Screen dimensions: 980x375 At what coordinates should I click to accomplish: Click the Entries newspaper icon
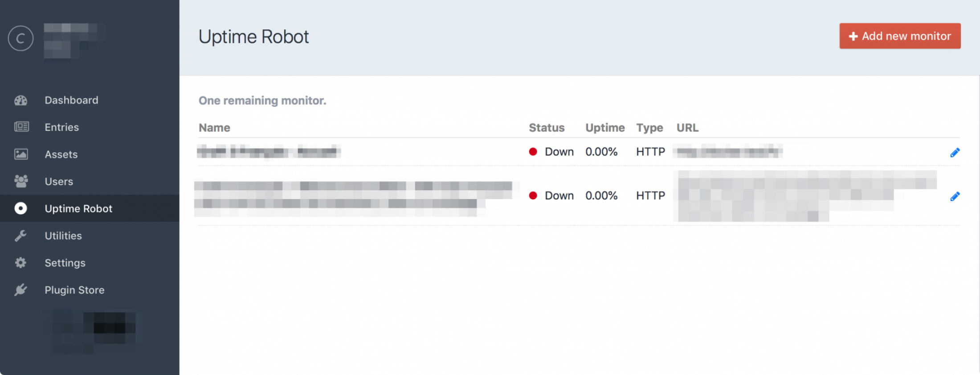tap(20, 127)
